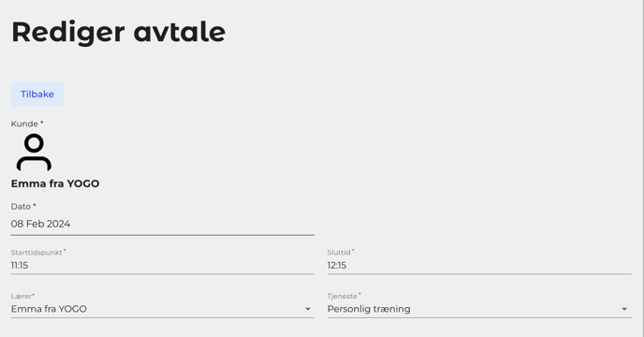Viewport: 644px width, 337px height.
Task: Click the underline below the date field
Action: 163,235
